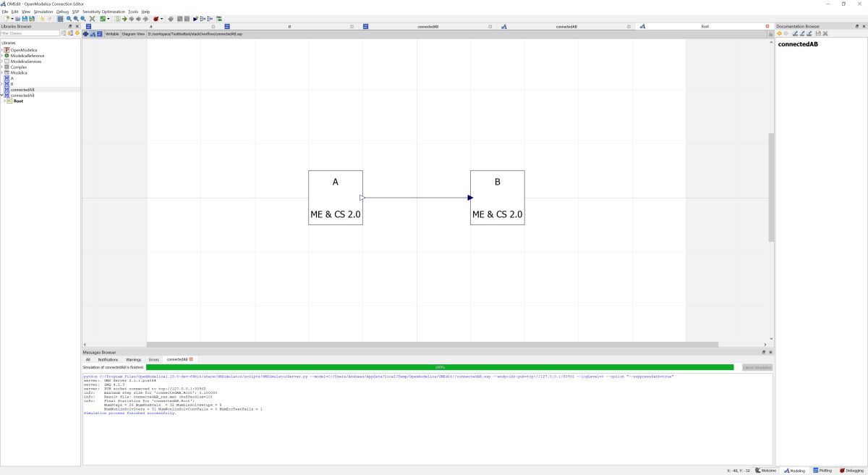Viewport: 868px width, 475px height.
Task: Click the Save As icon
Action: click(x=32, y=19)
